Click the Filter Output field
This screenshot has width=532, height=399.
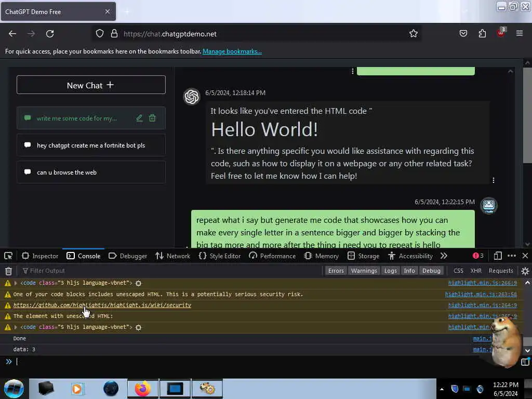click(x=170, y=271)
